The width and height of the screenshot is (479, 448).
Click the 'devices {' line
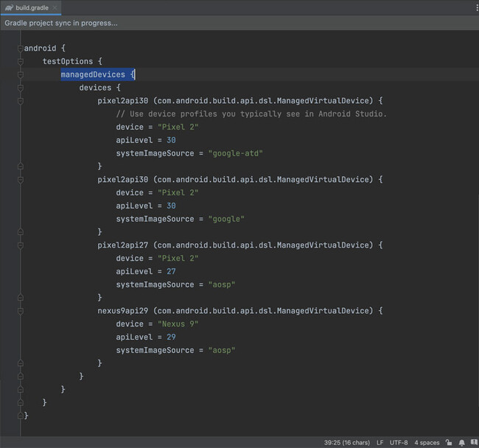99,88
